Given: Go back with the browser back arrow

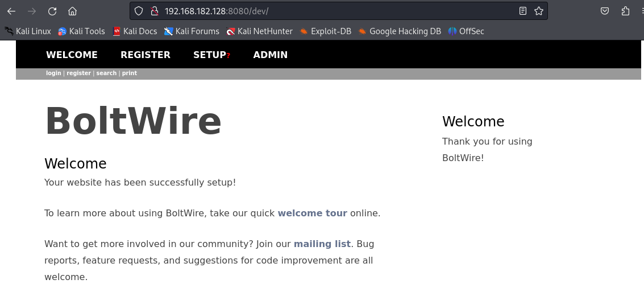Looking at the screenshot, I should [11, 11].
